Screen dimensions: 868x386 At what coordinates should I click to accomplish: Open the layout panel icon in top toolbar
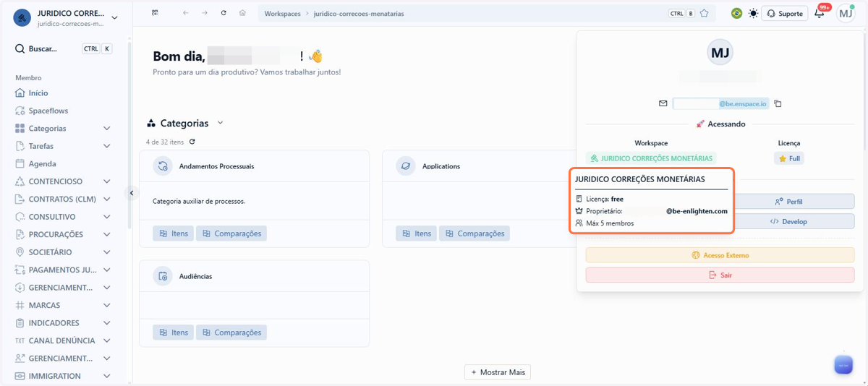tap(156, 13)
